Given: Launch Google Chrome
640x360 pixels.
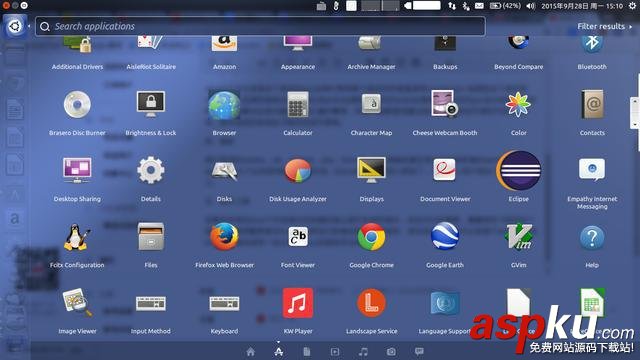Looking at the screenshot, I should click(x=371, y=236).
